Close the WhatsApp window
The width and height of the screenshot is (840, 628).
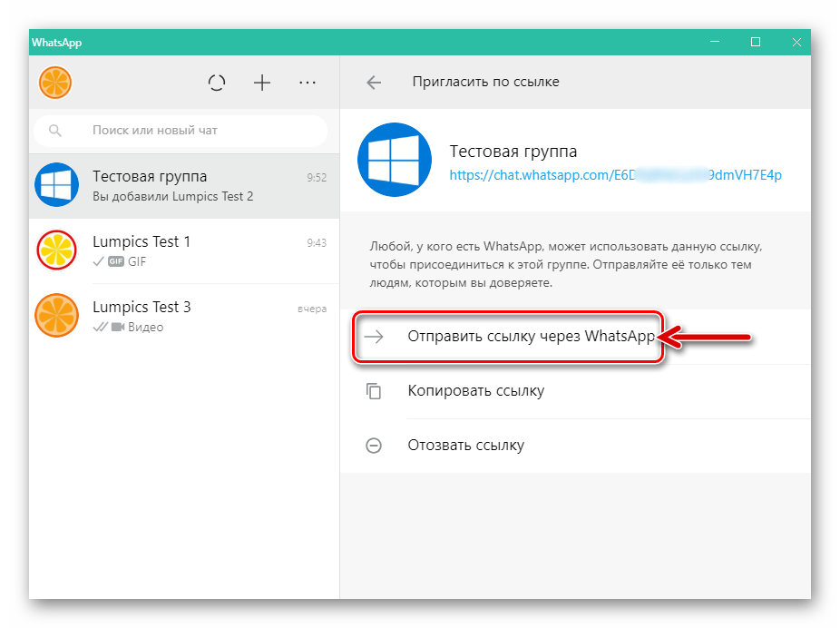pyautogui.click(x=796, y=42)
